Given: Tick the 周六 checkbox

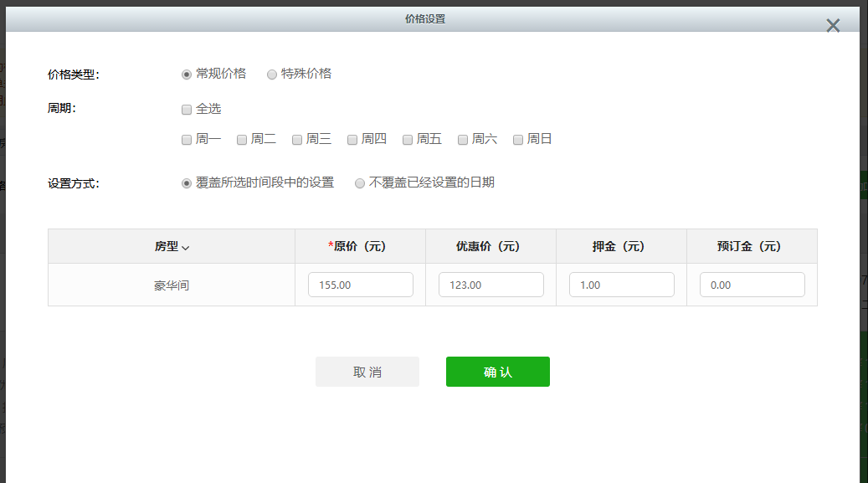Looking at the screenshot, I should (x=463, y=140).
